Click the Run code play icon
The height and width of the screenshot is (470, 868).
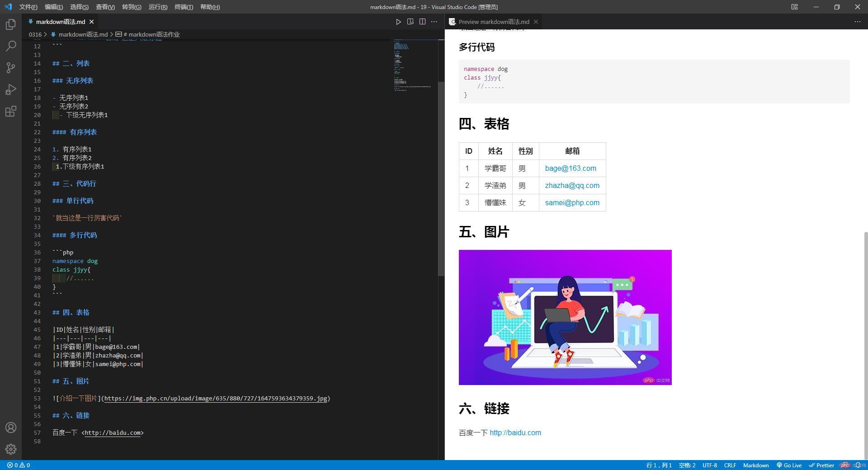[398, 22]
